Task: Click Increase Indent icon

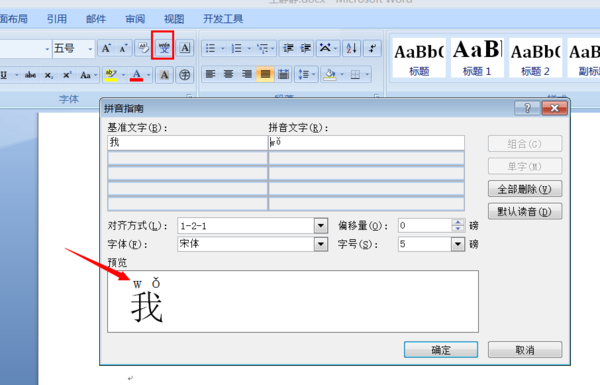Action: click(x=305, y=48)
